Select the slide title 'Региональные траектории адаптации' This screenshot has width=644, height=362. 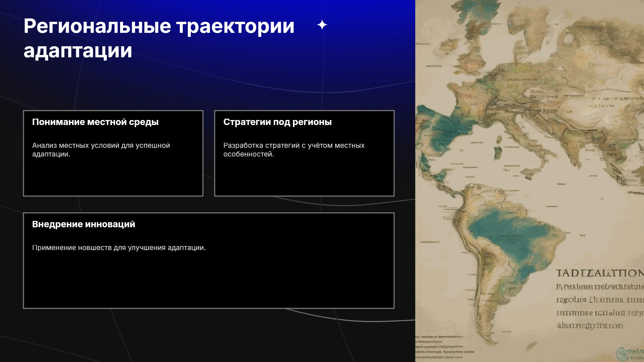159,38
